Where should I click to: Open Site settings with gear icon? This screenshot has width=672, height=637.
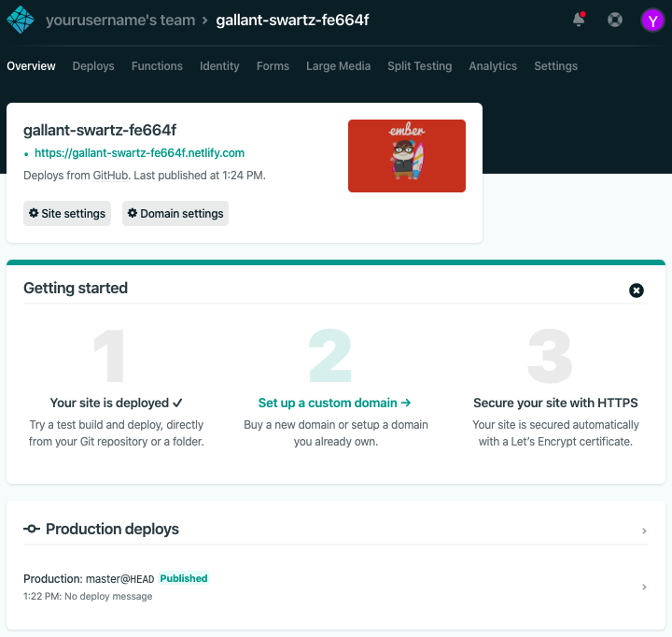pyautogui.click(x=66, y=214)
